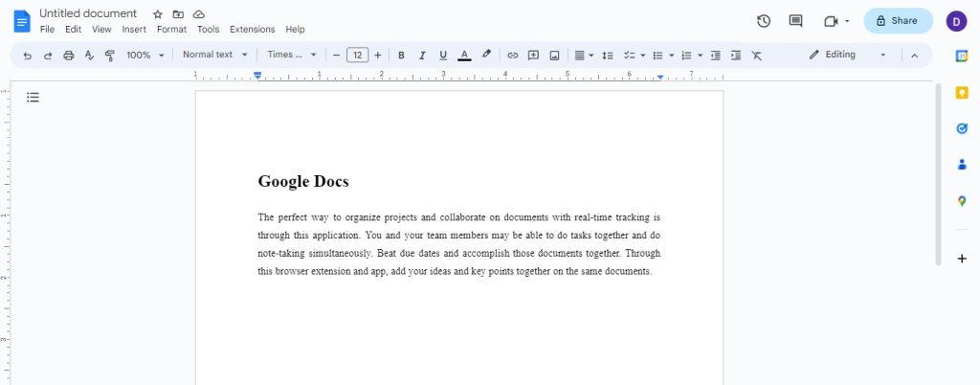Move document using folder icon
Viewport: 980px width, 385px height.
point(178,14)
